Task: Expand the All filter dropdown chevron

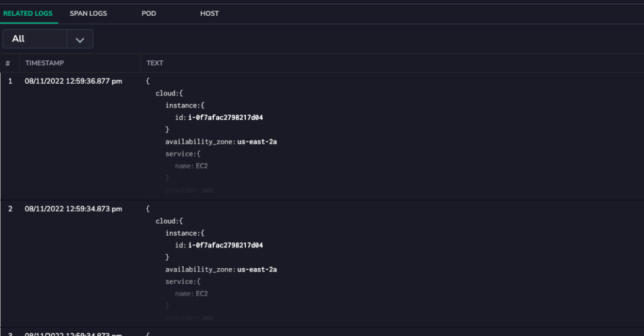Action: pyautogui.click(x=80, y=40)
